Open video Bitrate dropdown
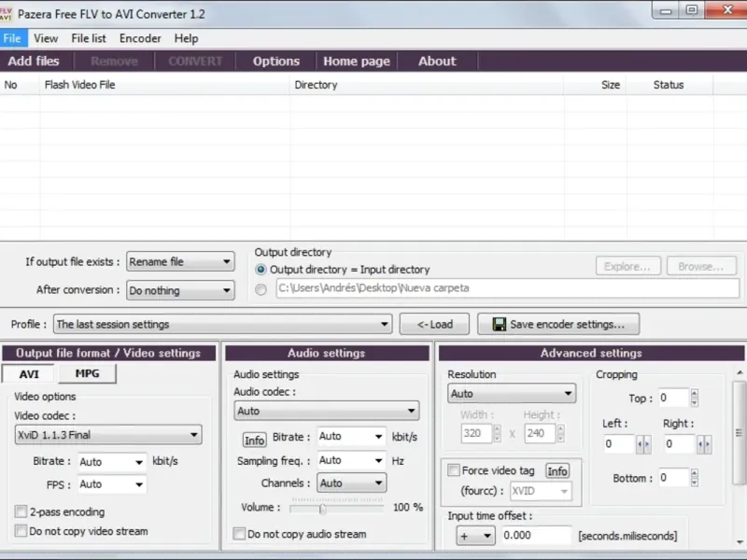The width and height of the screenshot is (747, 560). pyautogui.click(x=112, y=461)
